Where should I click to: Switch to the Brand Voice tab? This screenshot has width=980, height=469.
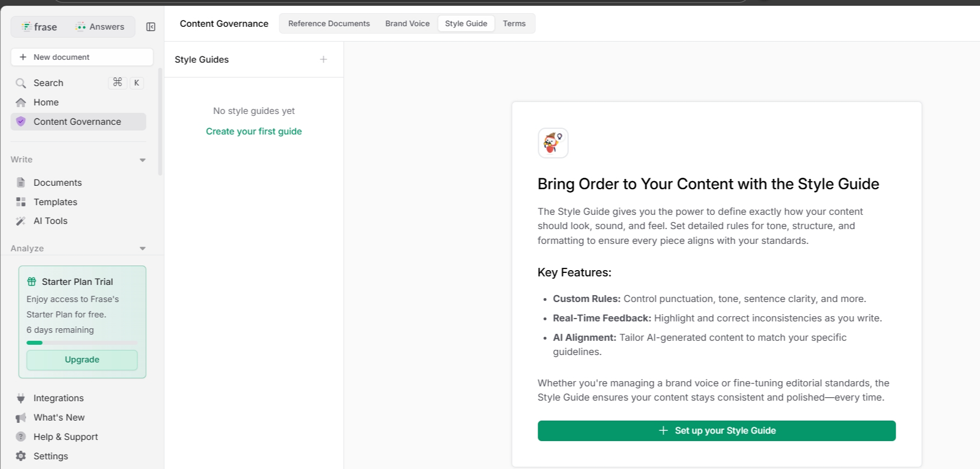pyautogui.click(x=407, y=23)
